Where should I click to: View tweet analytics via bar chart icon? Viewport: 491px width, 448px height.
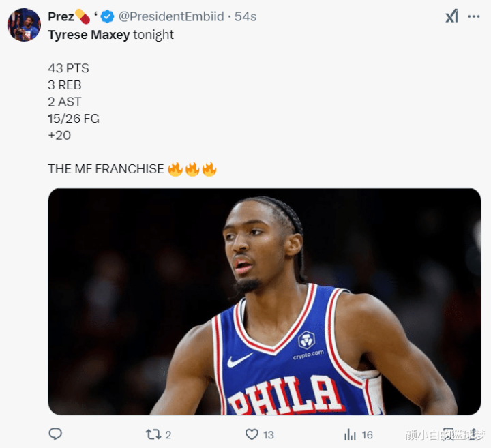pyautogui.click(x=350, y=434)
